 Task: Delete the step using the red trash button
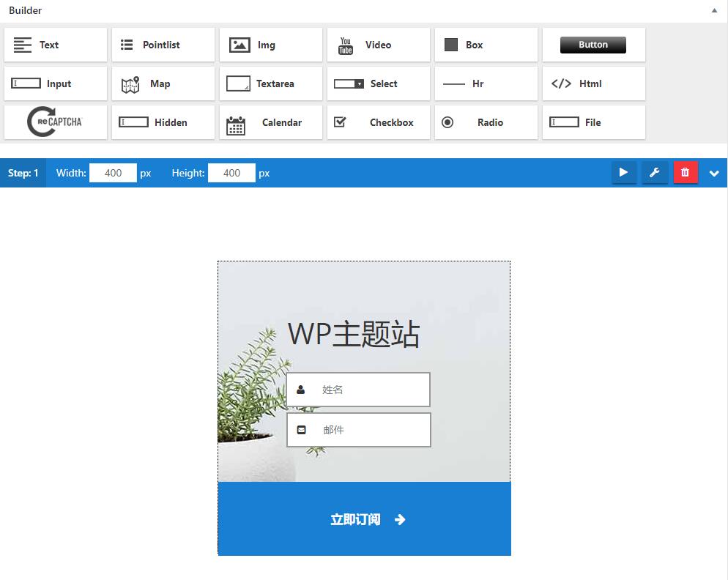pos(686,173)
